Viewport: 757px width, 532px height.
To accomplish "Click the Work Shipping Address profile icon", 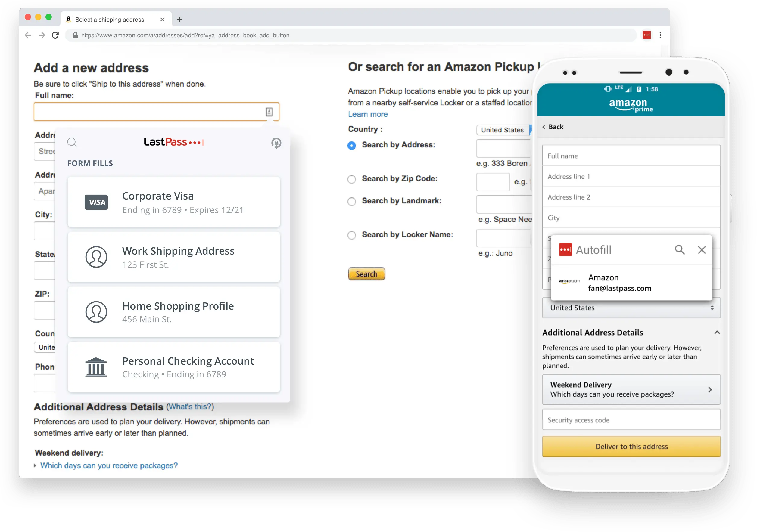I will (x=96, y=257).
